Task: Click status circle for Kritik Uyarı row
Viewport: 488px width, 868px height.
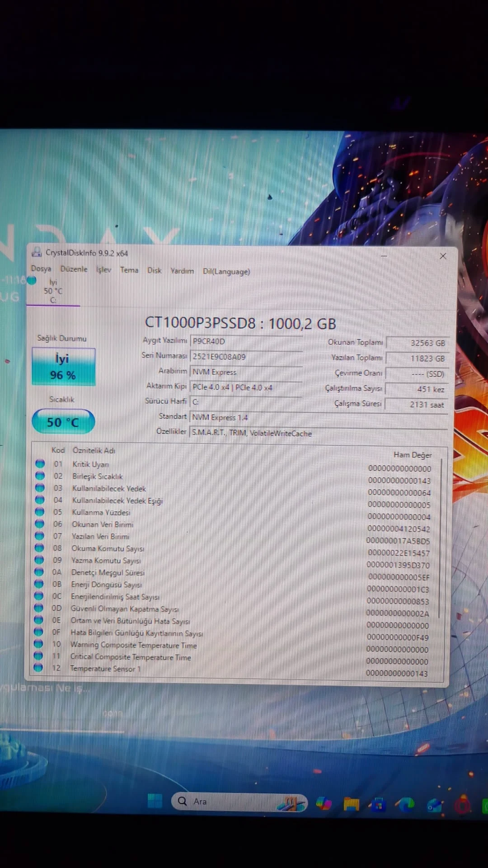Action: (x=40, y=463)
